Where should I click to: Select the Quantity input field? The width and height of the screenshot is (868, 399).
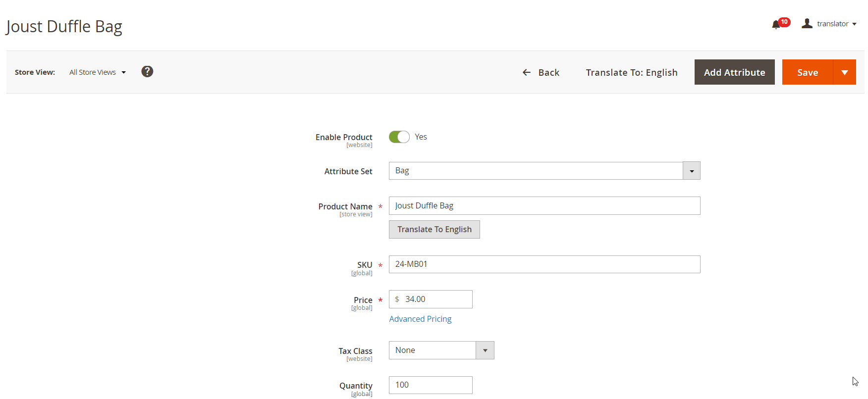pyautogui.click(x=430, y=385)
